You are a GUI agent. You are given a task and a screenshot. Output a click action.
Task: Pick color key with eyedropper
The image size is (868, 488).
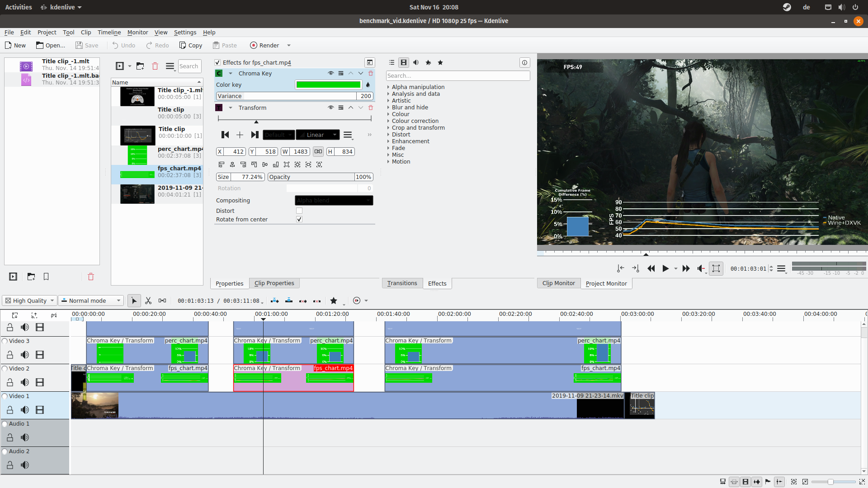(368, 84)
